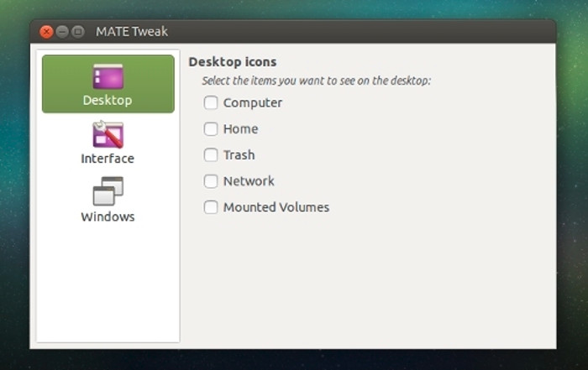Minimize the MATE Tweak window
Viewport: 588px width, 370px height.
[x=62, y=32]
